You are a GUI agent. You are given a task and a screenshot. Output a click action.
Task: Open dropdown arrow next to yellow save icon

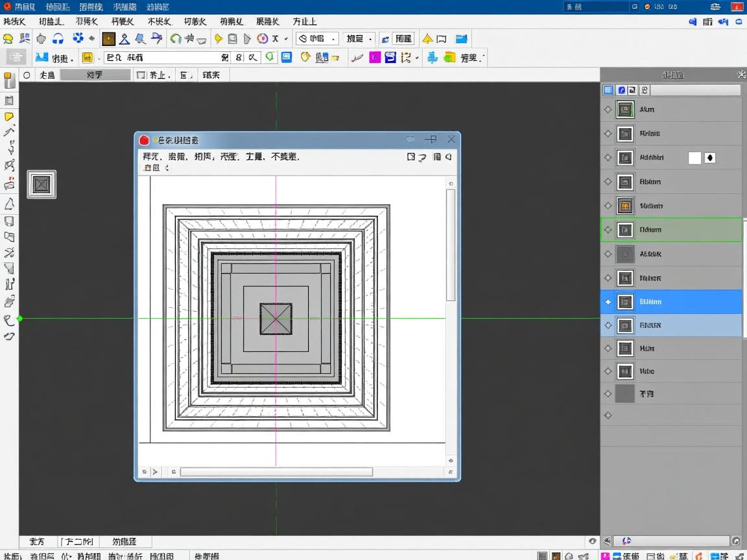[99, 58]
